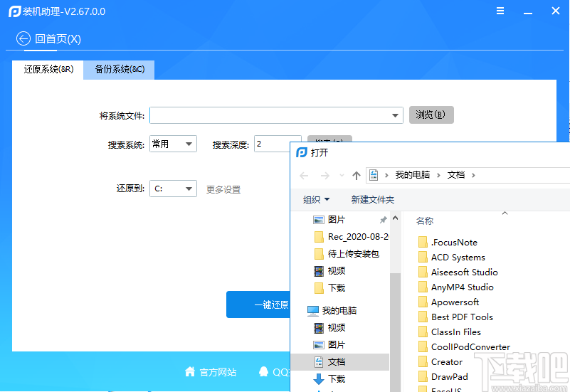Open recent locations dropdown chevron

point(342,176)
